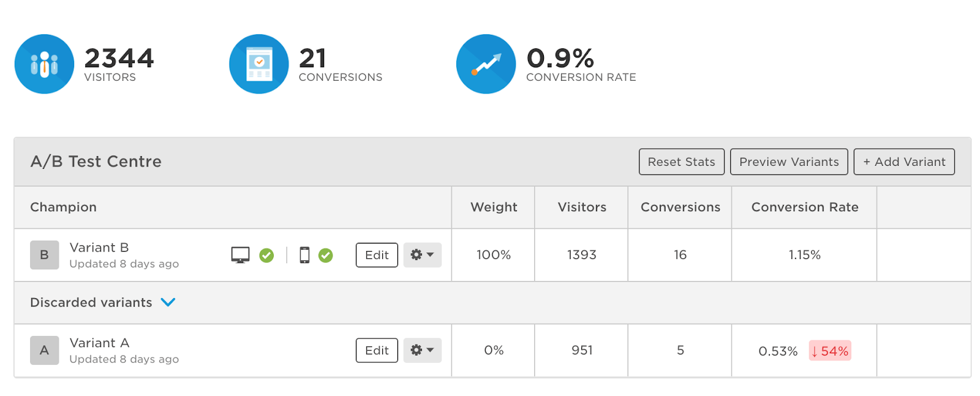This screenshot has width=980, height=396.
Task: Click the visitors people icon
Action: click(x=44, y=64)
